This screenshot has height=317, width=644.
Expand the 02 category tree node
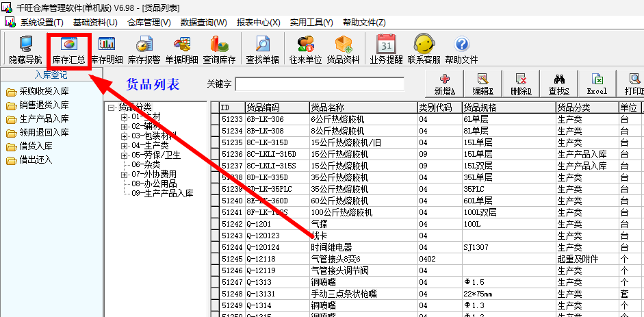tap(125, 127)
